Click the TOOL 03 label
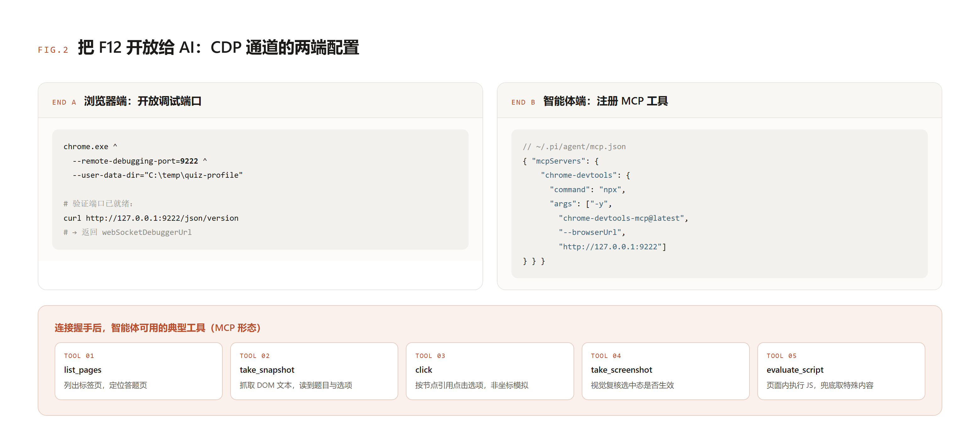The width and height of the screenshot is (980, 428). pyautogui.click(x=430, y=356)
